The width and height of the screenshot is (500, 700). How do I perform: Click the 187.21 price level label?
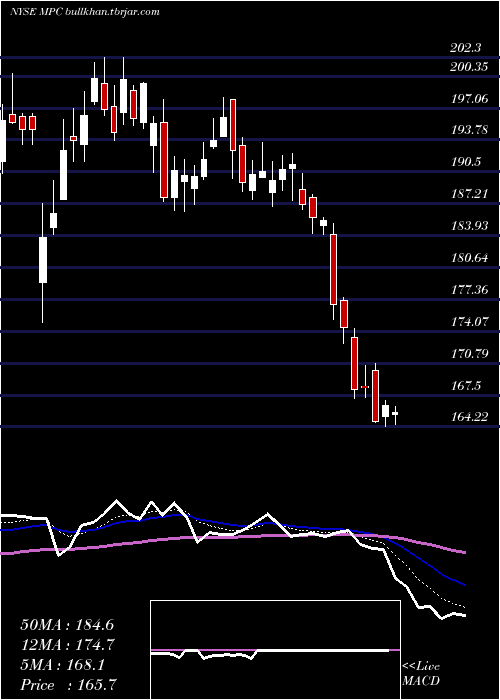point(469,194)
